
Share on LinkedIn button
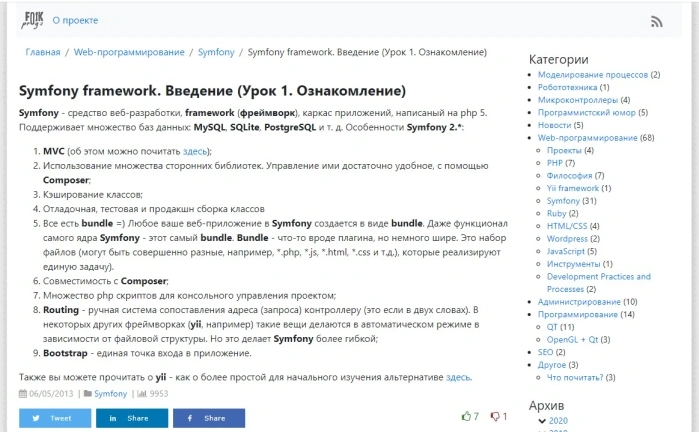132,418
